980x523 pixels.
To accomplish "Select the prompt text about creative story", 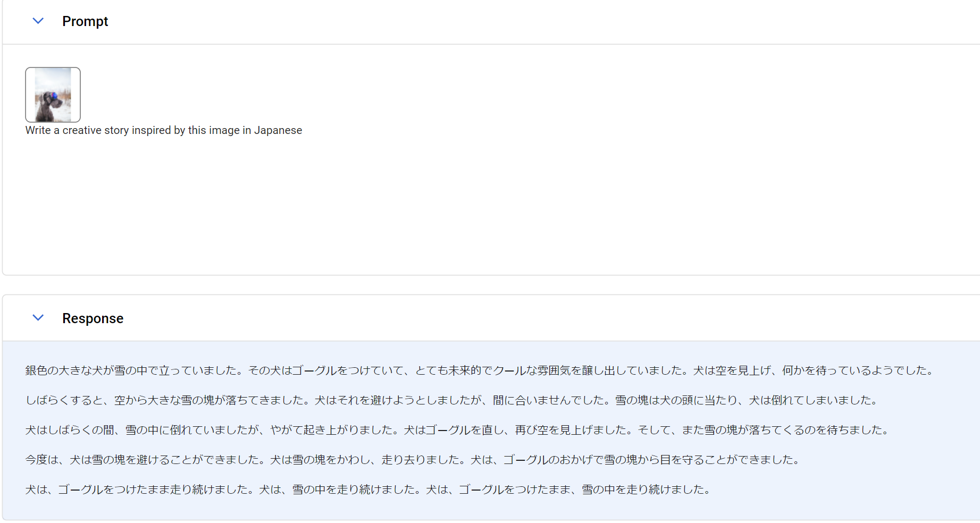I will (163, 130).
